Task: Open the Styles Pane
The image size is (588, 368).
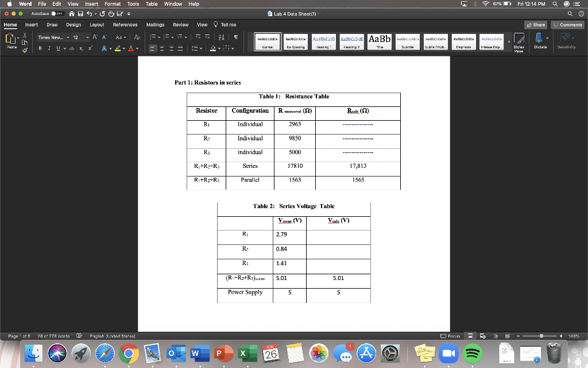Action: 519,41
